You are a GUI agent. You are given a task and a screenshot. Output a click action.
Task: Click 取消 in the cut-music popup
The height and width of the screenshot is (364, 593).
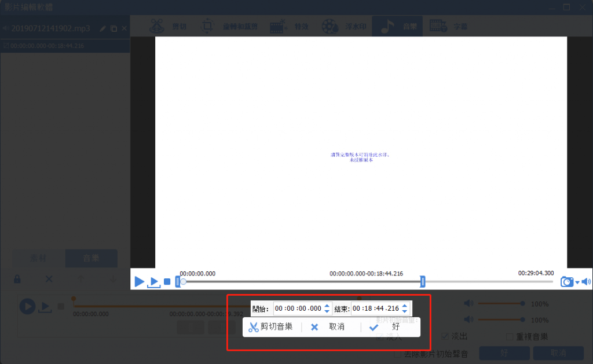click(328, 326)
